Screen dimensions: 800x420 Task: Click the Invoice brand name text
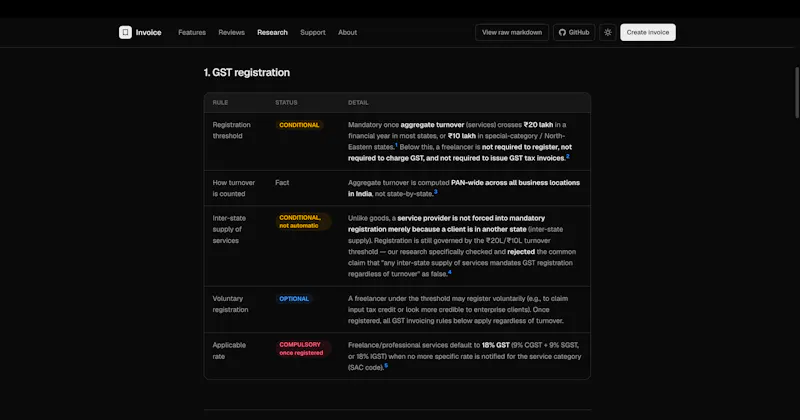148,32
